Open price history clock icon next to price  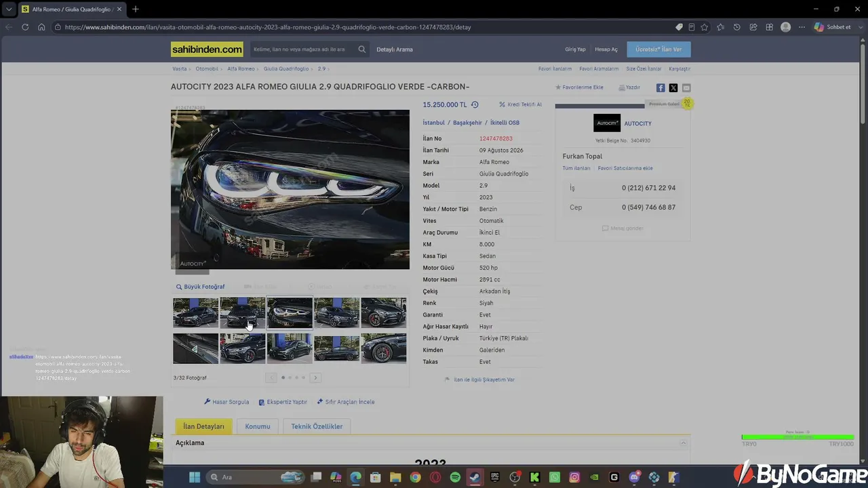pos(475,105)
